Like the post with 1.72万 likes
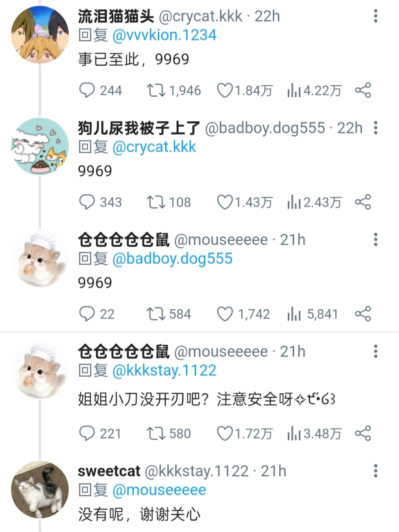Image resolution: width=399 pixels, height=532 pixels. 225,433
